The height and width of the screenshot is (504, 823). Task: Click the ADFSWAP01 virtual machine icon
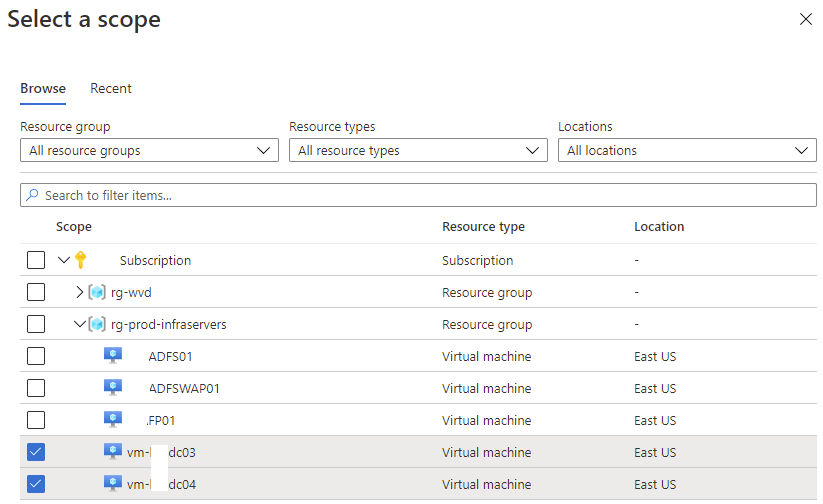113,387
